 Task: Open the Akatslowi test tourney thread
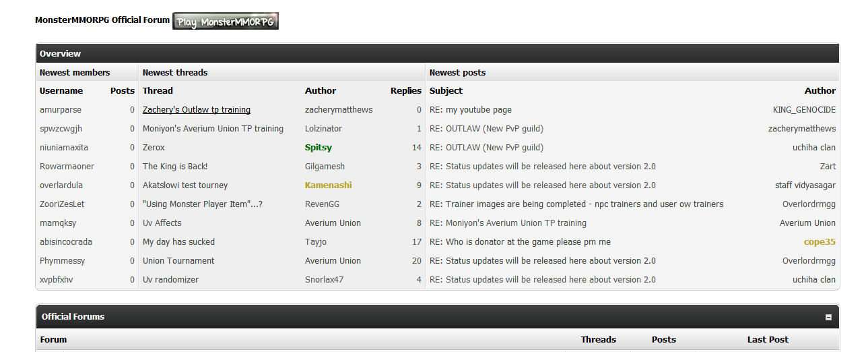click(185, 185)
